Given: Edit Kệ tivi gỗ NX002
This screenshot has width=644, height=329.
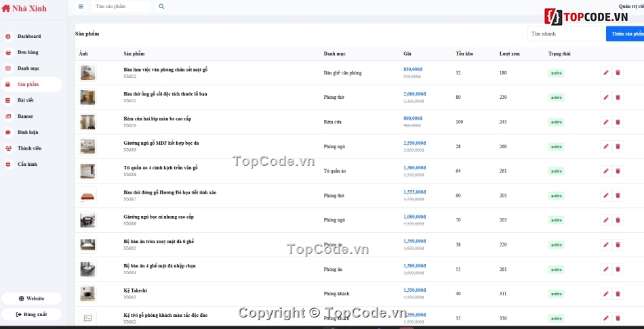Looking at the screenshot, I should tap(605, 318).
